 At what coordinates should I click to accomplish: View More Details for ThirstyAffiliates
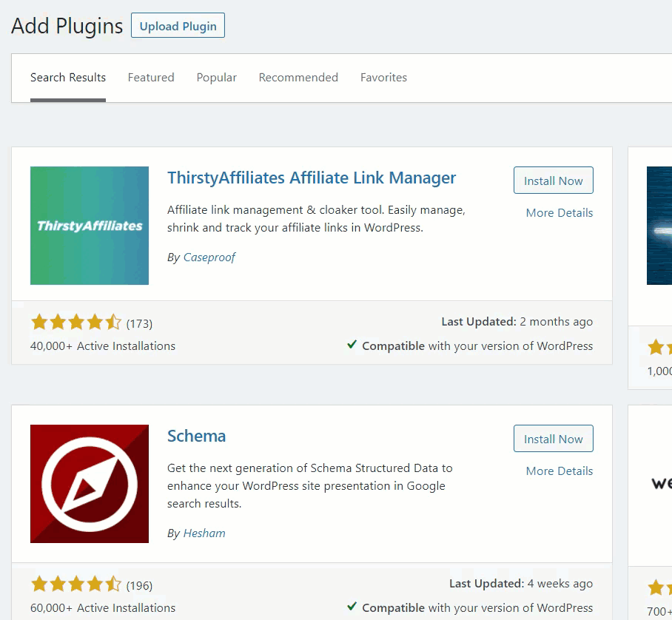[560, 213]
